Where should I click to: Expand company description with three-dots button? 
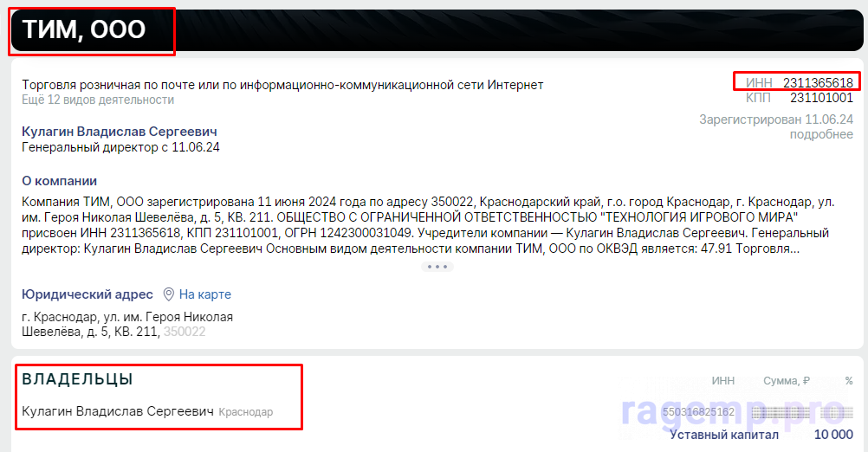click(x=437, y=267)
